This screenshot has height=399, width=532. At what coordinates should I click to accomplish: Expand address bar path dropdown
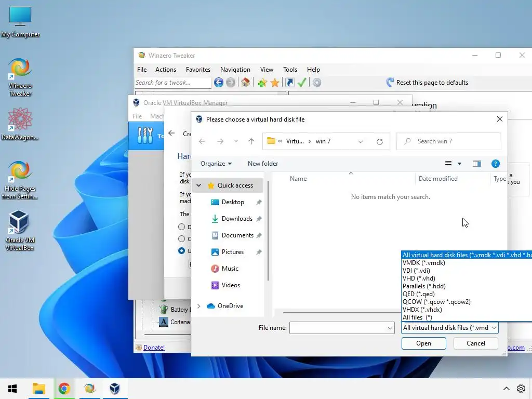click(361, 141)
